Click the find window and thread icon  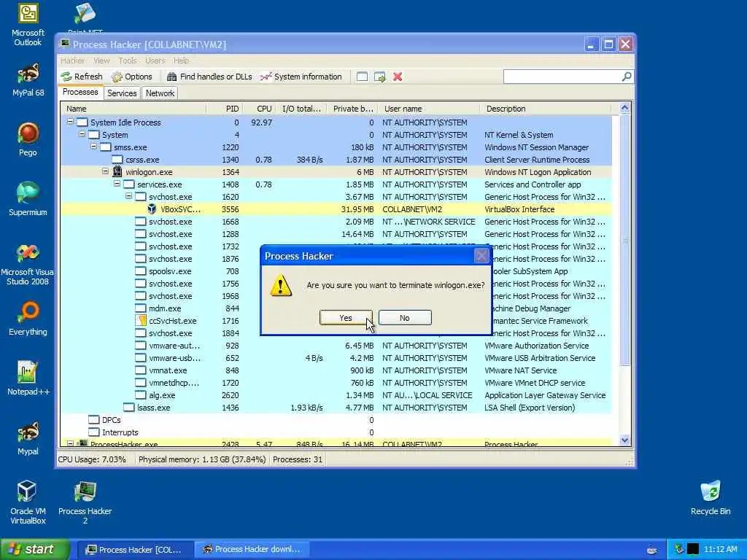tap(379, 77)
